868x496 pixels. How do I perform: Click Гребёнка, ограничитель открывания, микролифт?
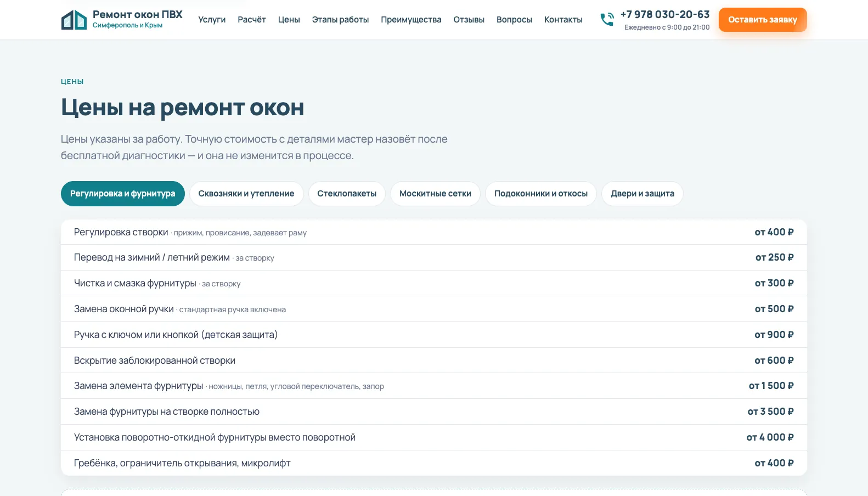[434, 463]
